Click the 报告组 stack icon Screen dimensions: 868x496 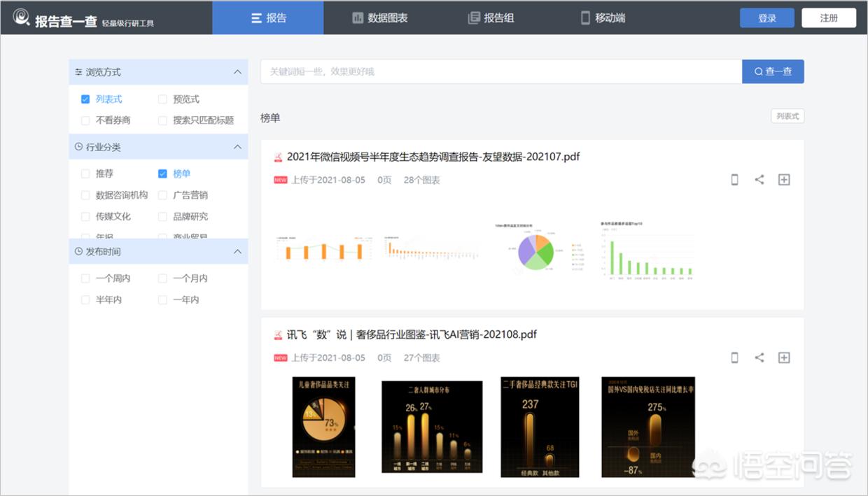[474, 18]
